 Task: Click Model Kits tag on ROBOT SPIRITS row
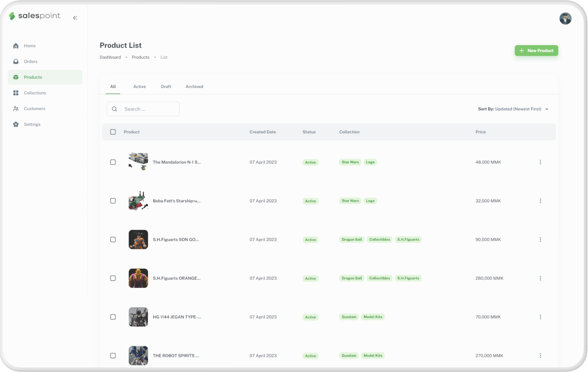point(373,356)
